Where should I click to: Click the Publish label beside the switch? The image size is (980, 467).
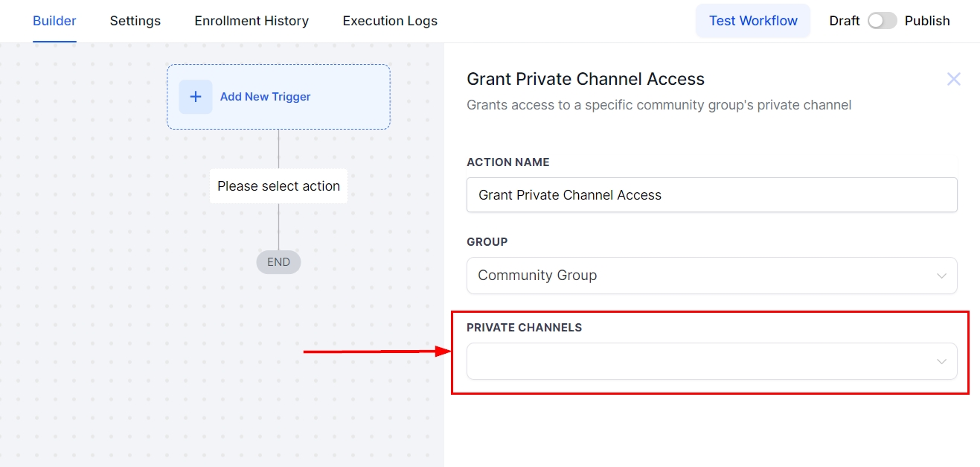tap(927, 21)
